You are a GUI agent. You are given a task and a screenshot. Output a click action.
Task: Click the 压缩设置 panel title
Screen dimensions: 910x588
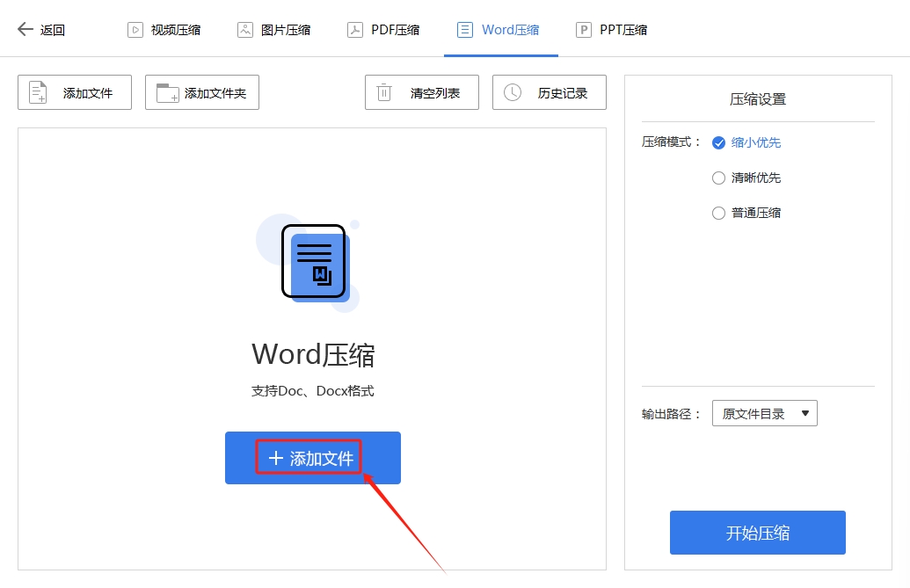(758, 99)
